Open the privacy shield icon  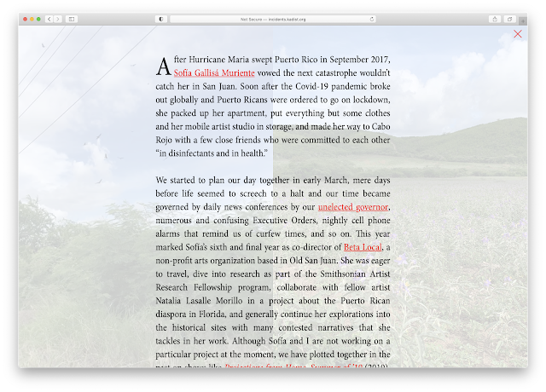(x=161, y=19)
